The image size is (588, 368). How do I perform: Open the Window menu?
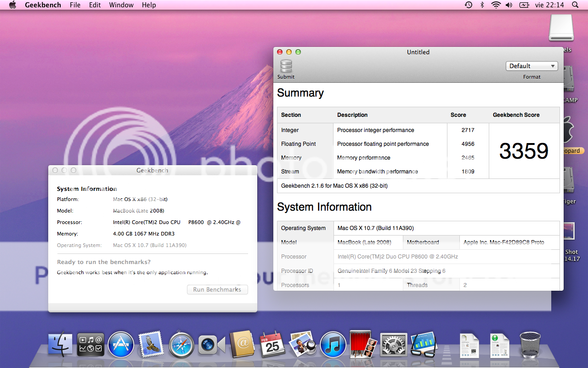tap(121, 5)
